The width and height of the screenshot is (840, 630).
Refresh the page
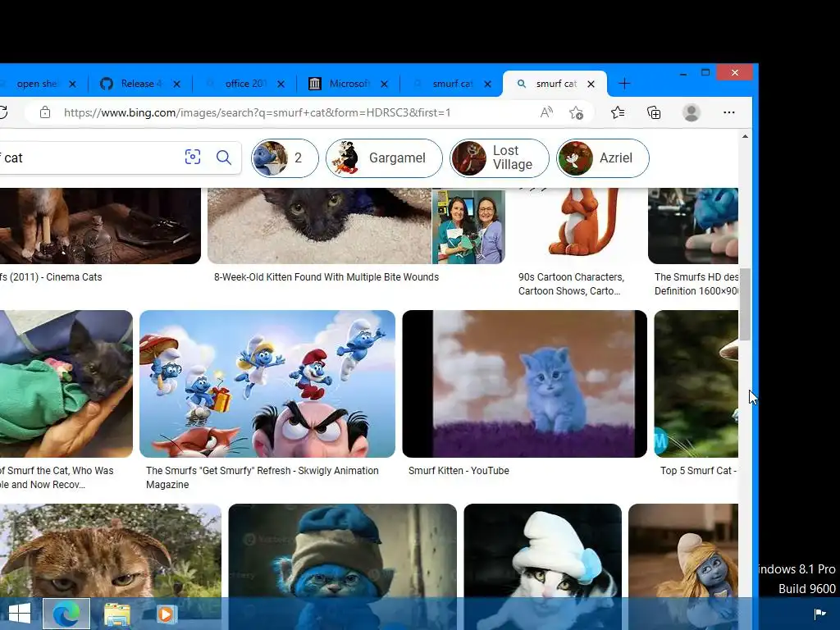tap(3, 112)
